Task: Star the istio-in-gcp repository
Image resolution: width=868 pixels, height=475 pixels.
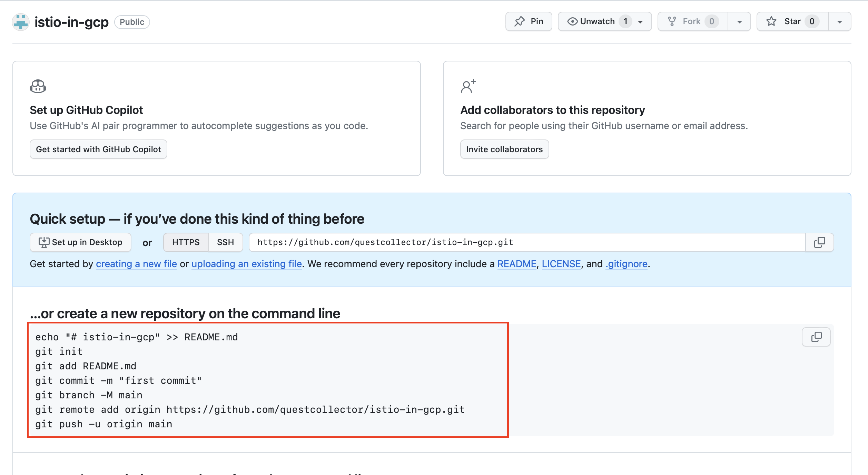Action: coord(792,21)
